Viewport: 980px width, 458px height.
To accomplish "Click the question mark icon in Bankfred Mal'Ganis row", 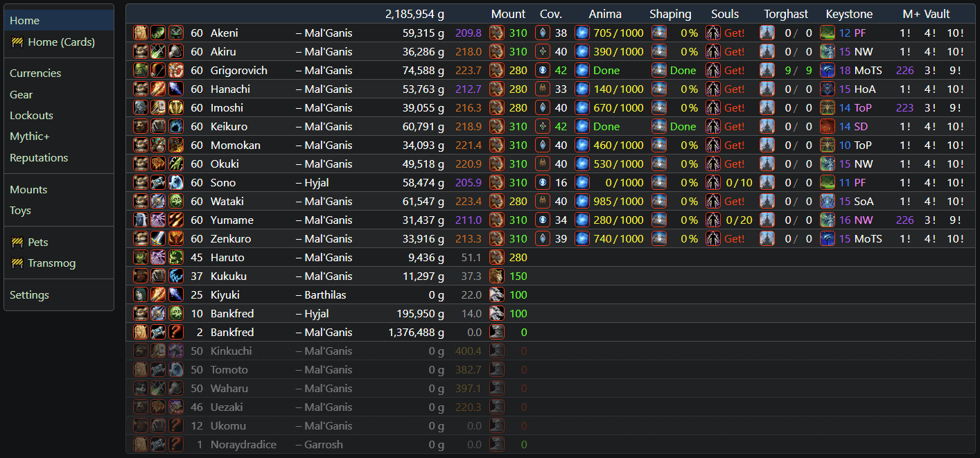I will (x=176, y=332).
